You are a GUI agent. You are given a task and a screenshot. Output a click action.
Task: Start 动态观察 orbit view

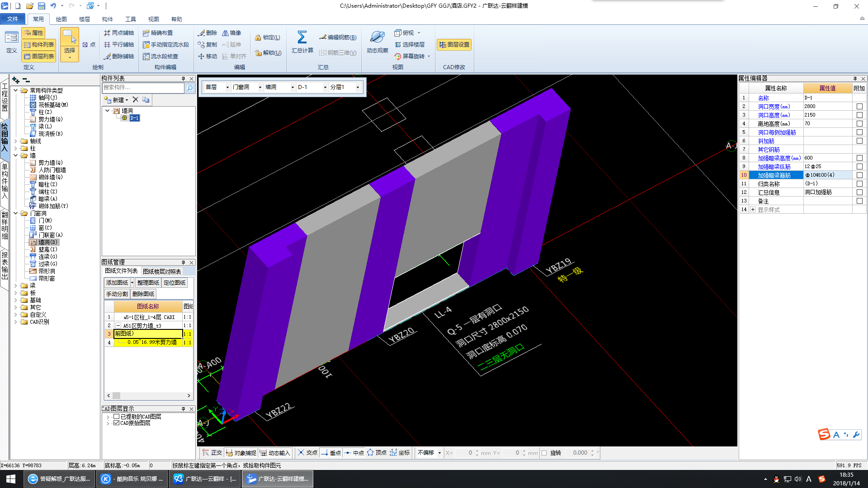[377, 42]
